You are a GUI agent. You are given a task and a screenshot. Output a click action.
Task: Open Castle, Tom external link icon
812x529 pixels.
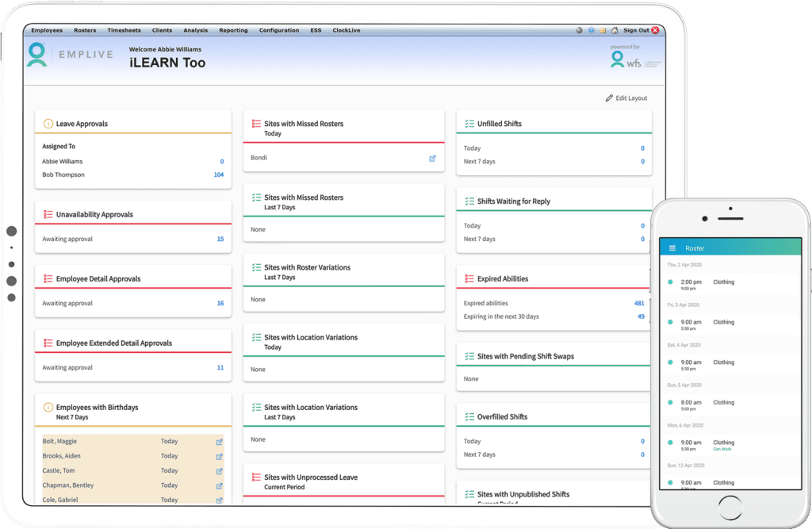point(219,471)
